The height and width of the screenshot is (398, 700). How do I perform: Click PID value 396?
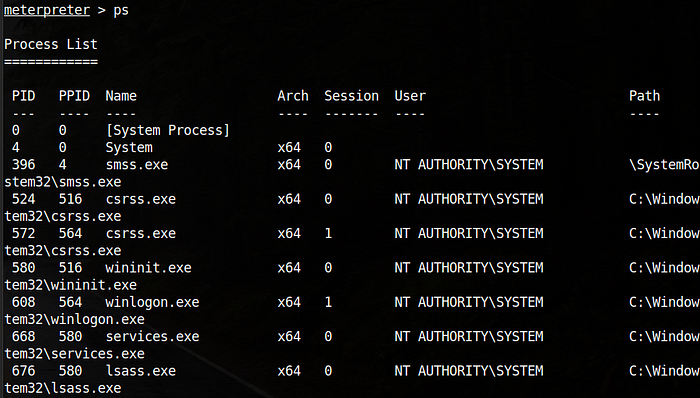pos(24,165)
